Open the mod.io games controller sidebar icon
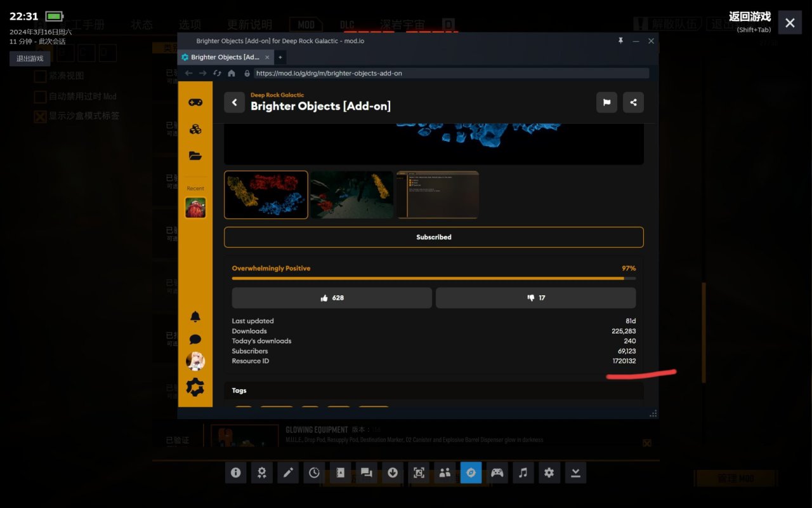Viewport: 812px width, 508px height. [x=195, y=102]
